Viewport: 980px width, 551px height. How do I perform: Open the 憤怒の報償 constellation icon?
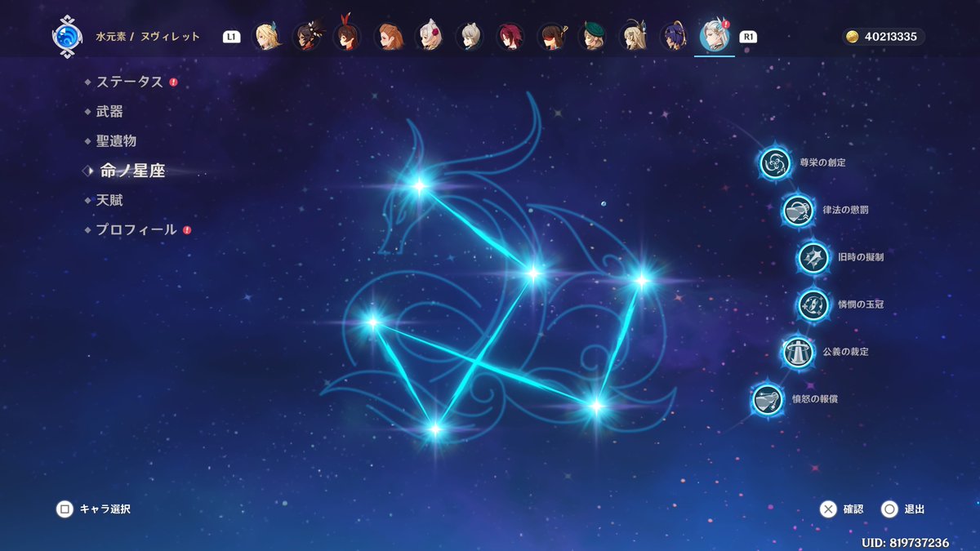[766, 399]
